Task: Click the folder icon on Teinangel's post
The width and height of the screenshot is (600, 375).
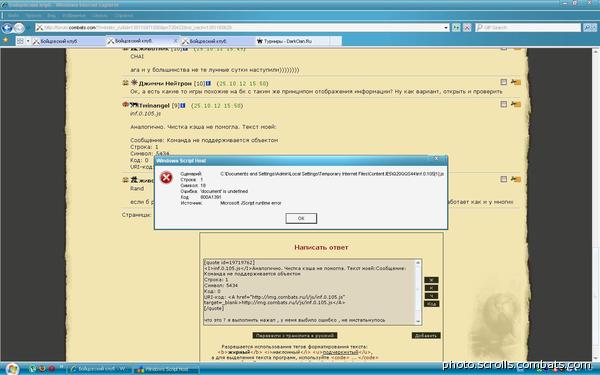Action: pos(516,104)
